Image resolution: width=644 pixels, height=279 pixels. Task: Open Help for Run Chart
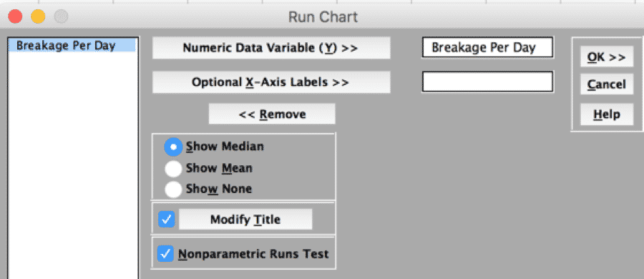tap(607, 114)
